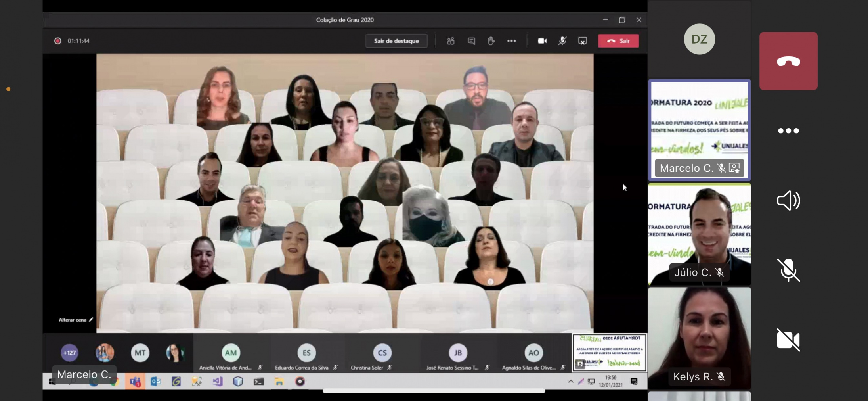Viewport: 868px width, 401px height.
Task: Click the muted mic icon beside Eduardo Correa da Silva
Action: pyautogui.click(x=335, y=368)
